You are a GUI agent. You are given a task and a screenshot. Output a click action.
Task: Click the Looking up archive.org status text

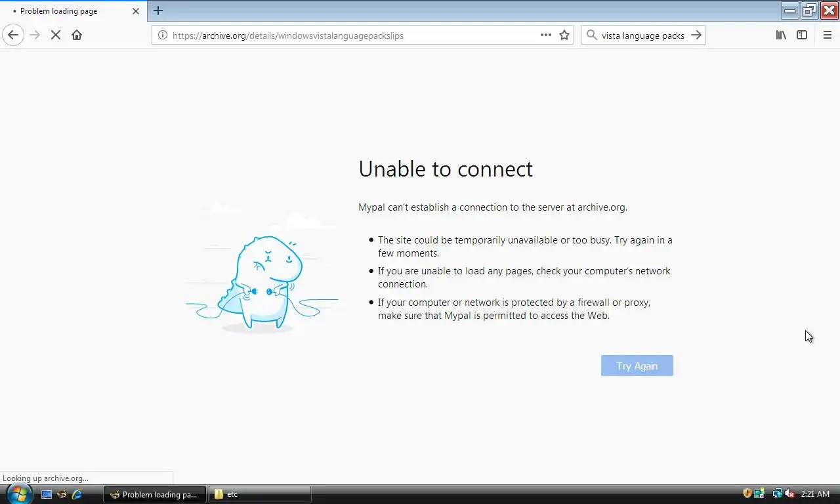point(45,478)
